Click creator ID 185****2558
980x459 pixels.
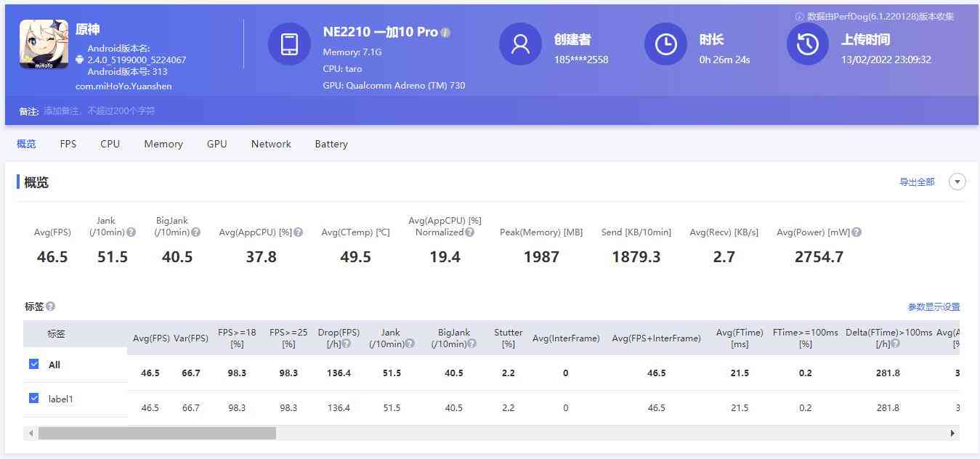(581, 60)
